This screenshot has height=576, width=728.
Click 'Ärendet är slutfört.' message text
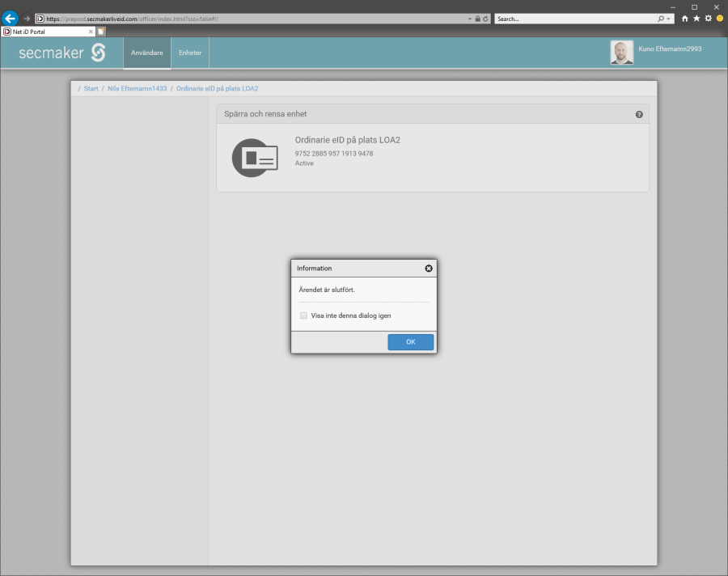327,290
